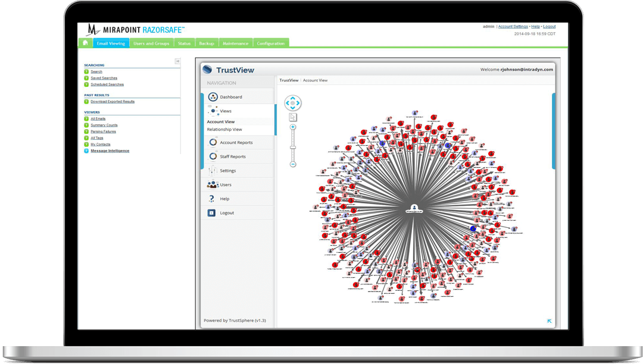Click rjohnson@intradyn.com welcome text
The image size is (643, 364).
[x=526, y=70]
